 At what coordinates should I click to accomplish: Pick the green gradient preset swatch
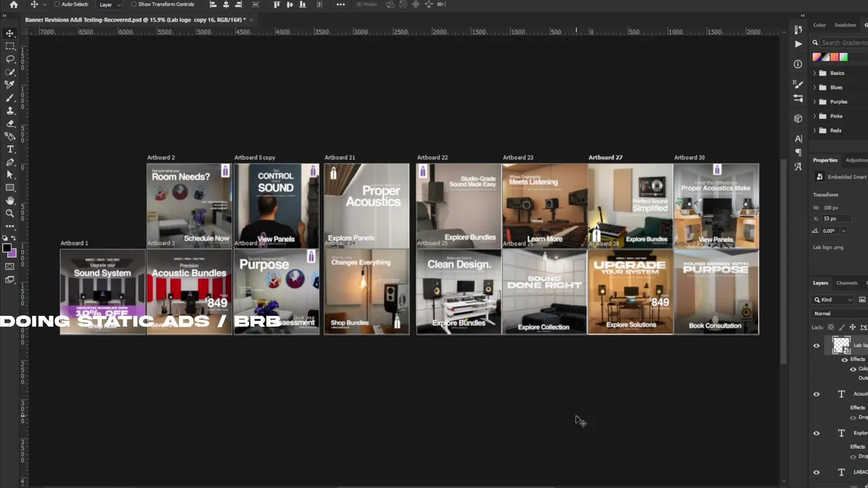[x=844, y=57]
